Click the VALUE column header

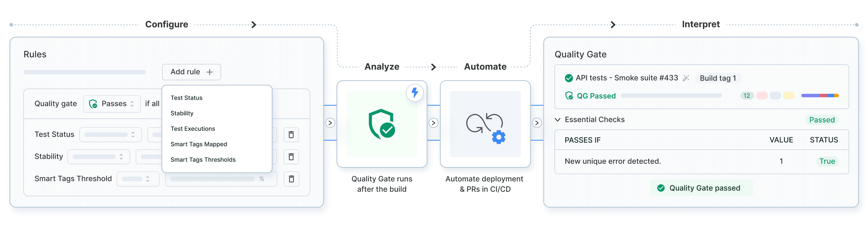[781, 140]
